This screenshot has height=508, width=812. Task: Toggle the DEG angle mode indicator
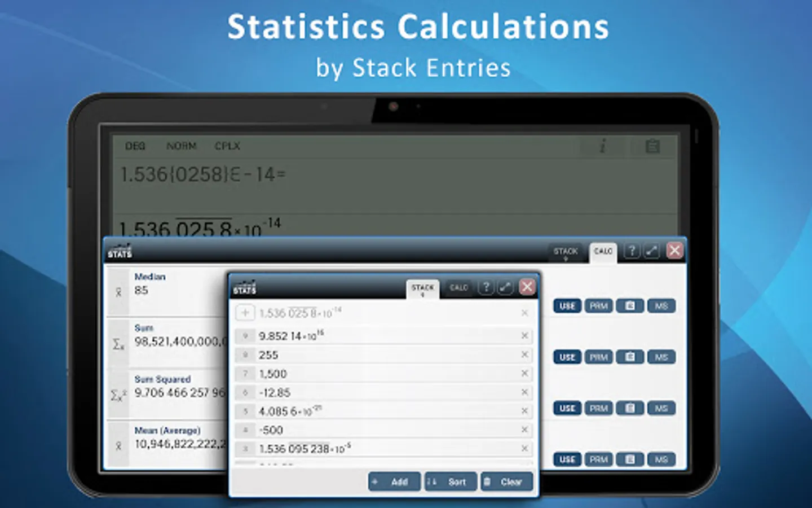[135, 146]
